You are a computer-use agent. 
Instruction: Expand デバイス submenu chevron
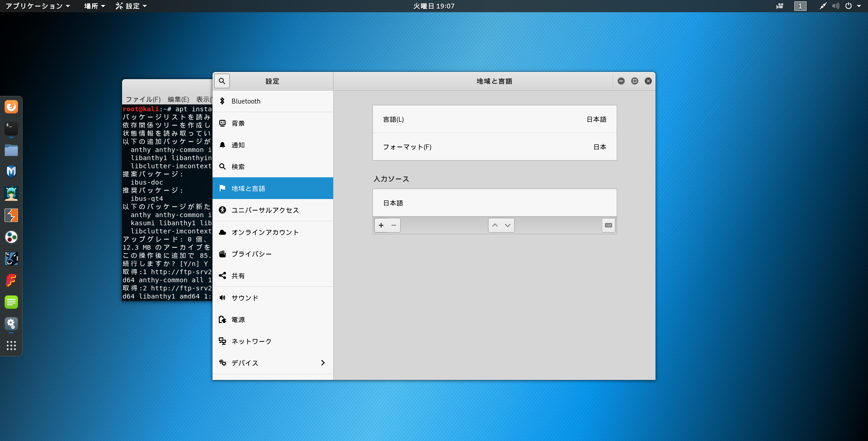[323, 363]
